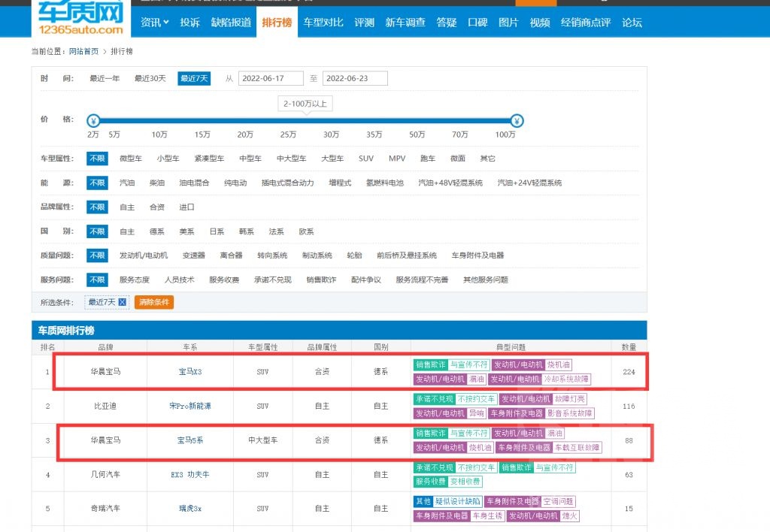Viewport: 770px width, 532px height.
Task: Filter country by 欧系
Action: tap(307, 231)
